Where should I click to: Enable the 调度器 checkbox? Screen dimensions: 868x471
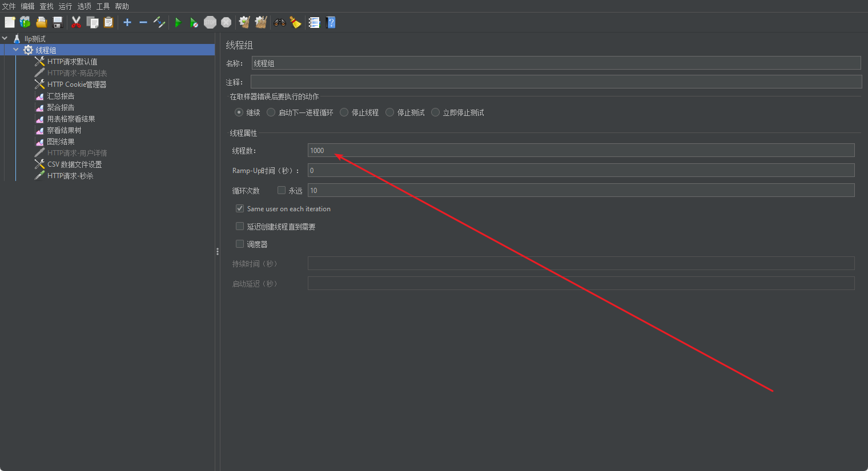click(x=240, y=244)
